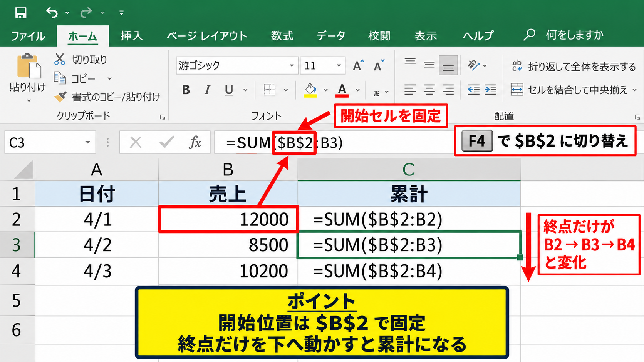The image size is (644, 362).
Task: Open the クリップボード dialog launcher
Action: pyautogui.click(x=163, y=117)
